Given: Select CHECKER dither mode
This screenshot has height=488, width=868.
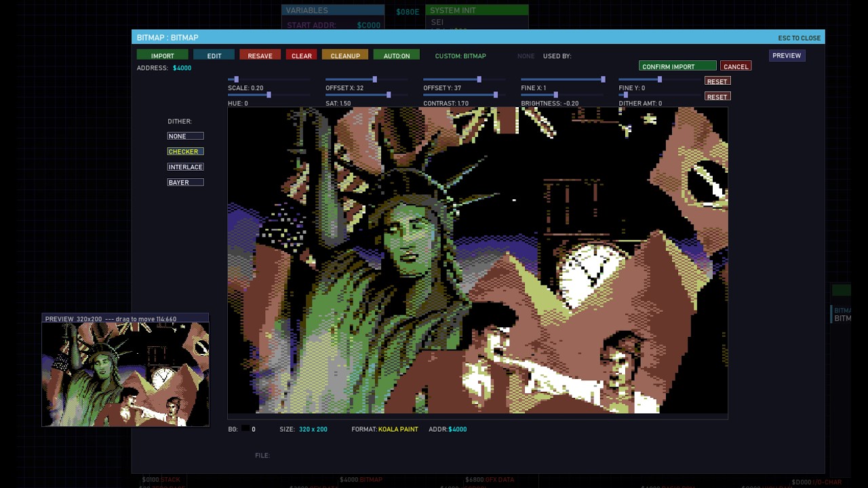Looking at the screenshot, I should pyautogui.click(x=185, y=152).
